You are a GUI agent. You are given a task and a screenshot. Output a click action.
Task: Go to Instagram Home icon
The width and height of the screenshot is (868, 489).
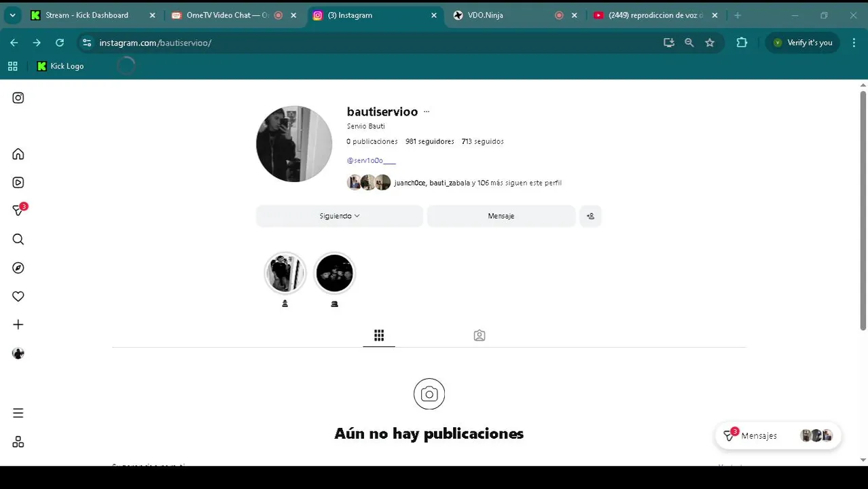18,154
